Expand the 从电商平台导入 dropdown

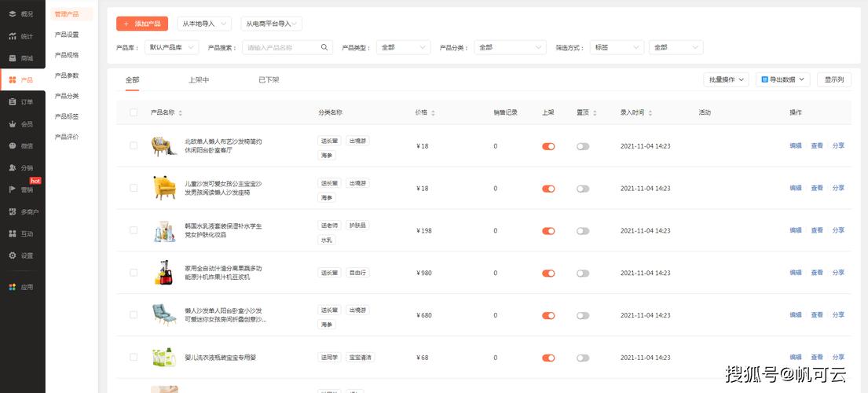coord(271,24)
